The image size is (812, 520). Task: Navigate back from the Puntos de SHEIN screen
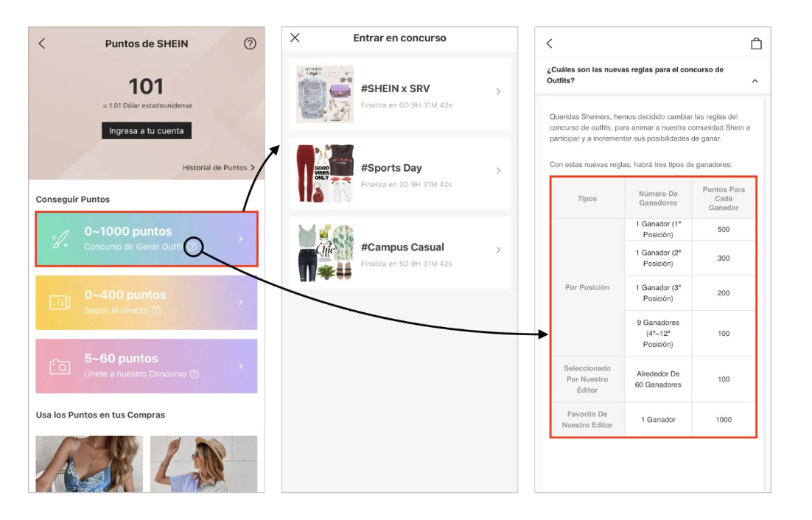(42, 43)
